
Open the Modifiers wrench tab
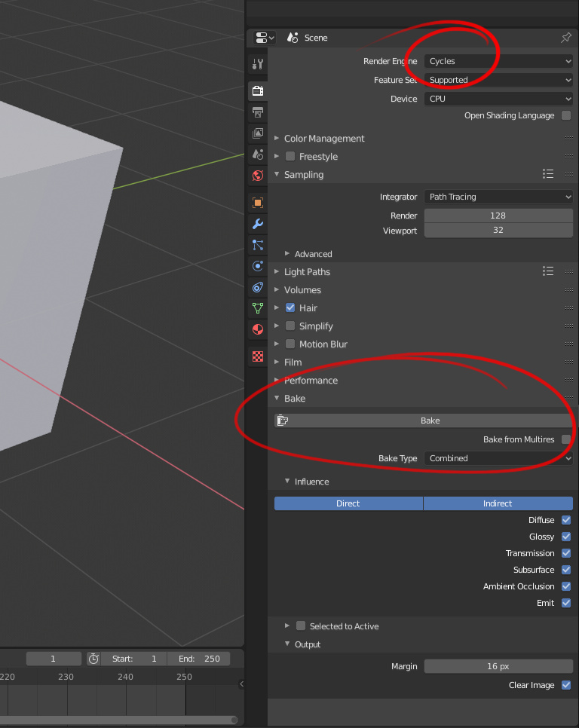tap(258, 224)
